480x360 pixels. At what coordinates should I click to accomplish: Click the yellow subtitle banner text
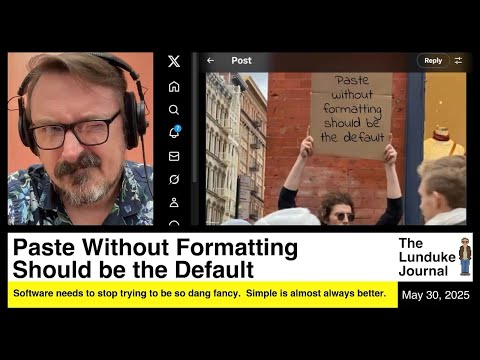(x=199, y=293)
